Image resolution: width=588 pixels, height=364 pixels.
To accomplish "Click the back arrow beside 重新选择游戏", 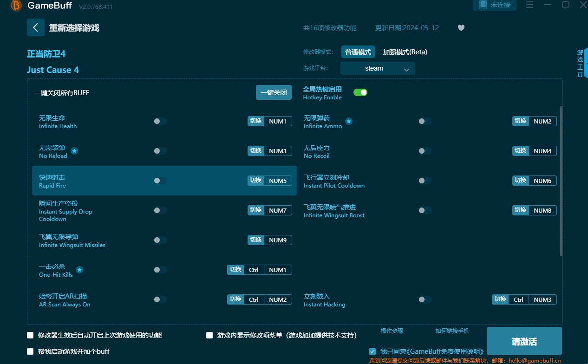I will (x=36, y=27).
